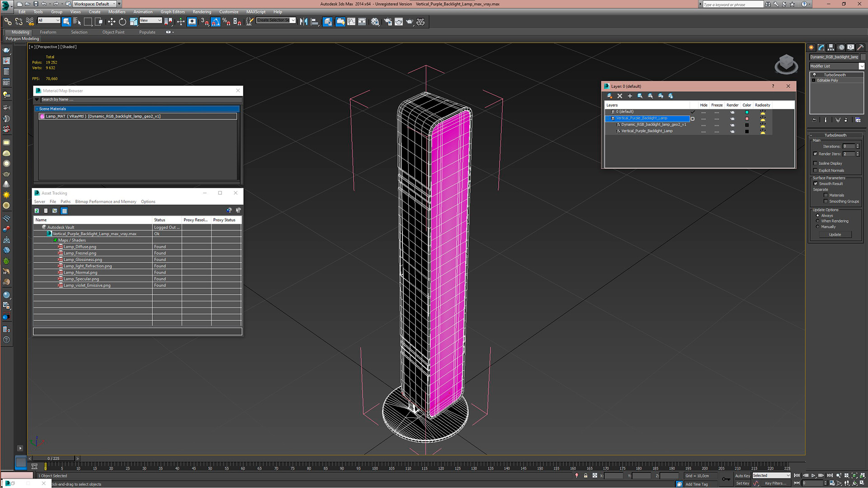Collapse Scene Materials group
Screen dimensions: 868x488
[37, 109]
